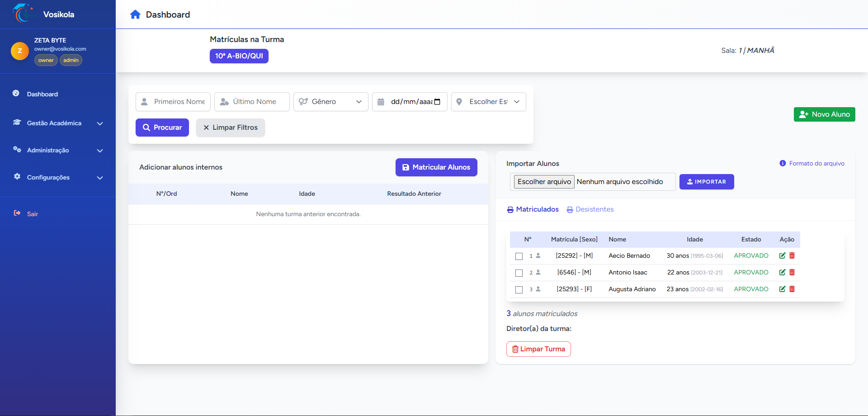
Task: Switch to the Desistentes tab
Action: 590,209
